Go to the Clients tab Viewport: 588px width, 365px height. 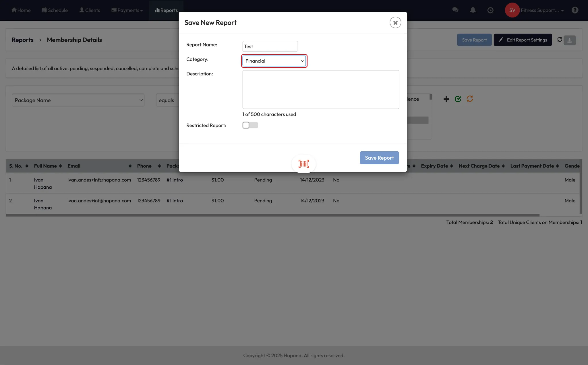(x=90, y=10)
